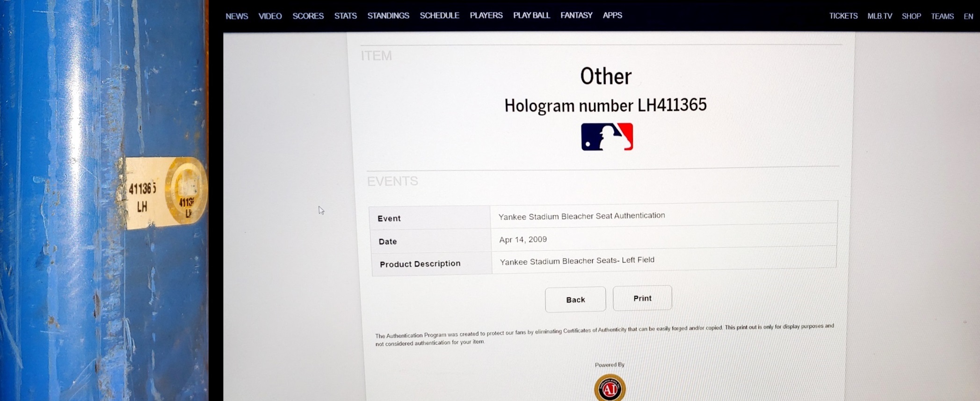The image size is (980, 401).
Task: Click the 'Other' item title
Action: point(606,76)
